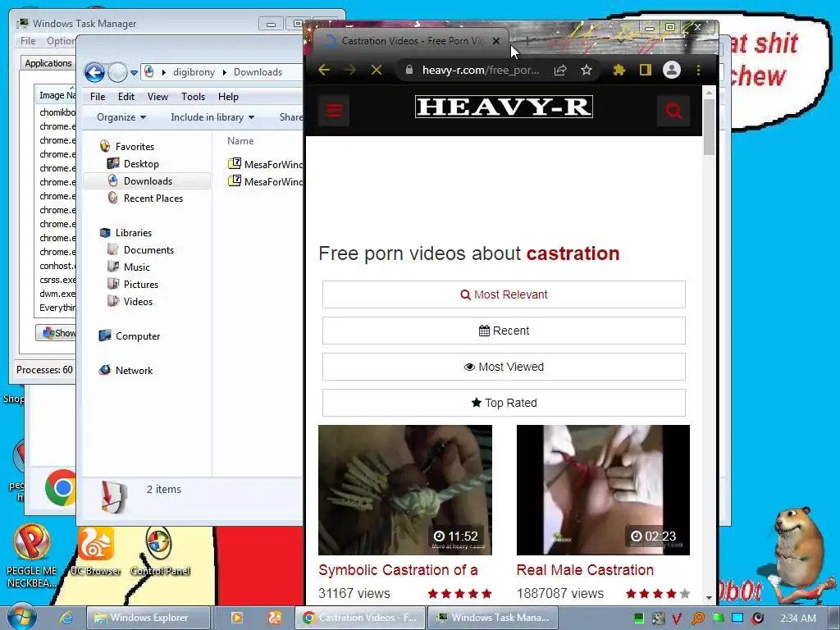Viewport: 840px width, 630px height.
Task: Click the speaker volume tray icon
Action: coord(757,619)
